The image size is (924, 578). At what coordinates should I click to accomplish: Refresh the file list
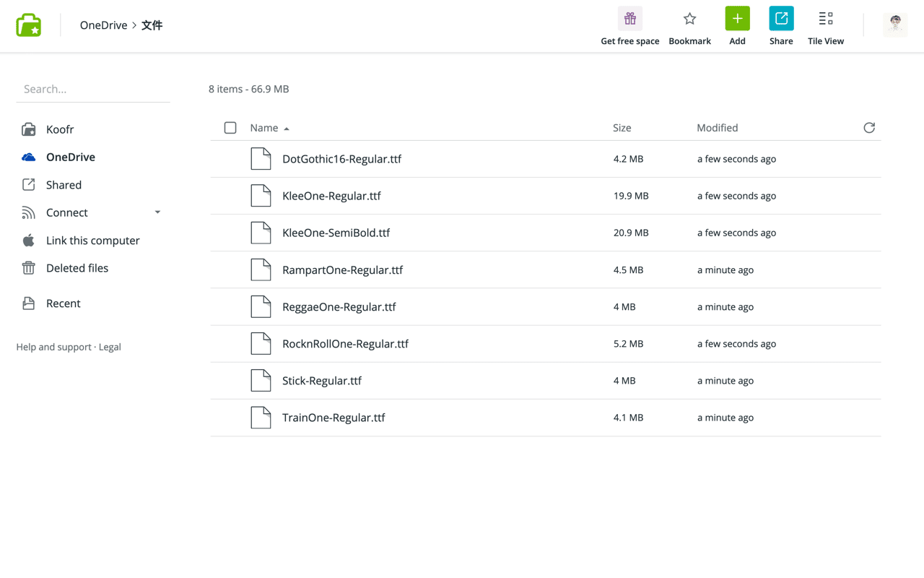(869, 128)
